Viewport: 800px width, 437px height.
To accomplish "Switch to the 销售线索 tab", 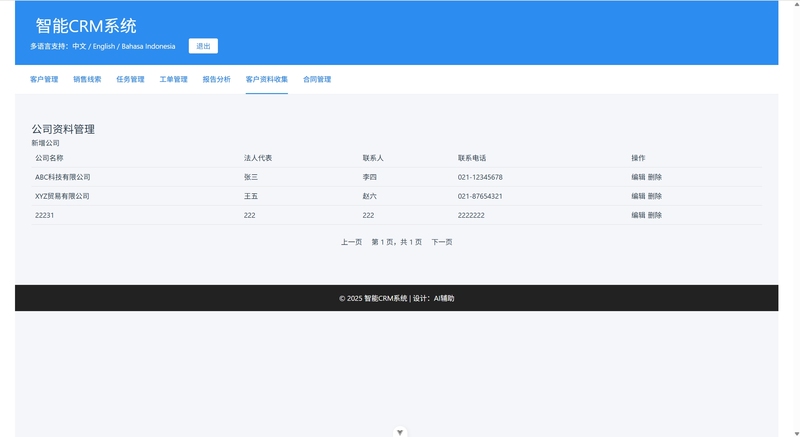I will (x=87, y=79).
